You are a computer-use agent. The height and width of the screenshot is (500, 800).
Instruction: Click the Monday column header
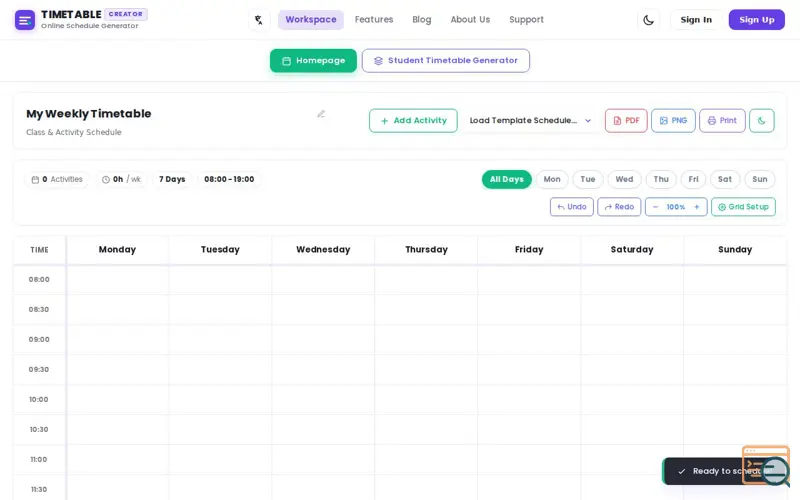[x=117, y=250]
